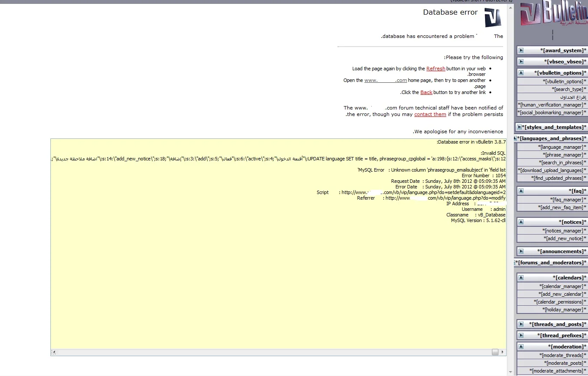Click the vBulletin logo icon beside Database error
This screenshot has height=376, width=588.
tap(493, 18)
